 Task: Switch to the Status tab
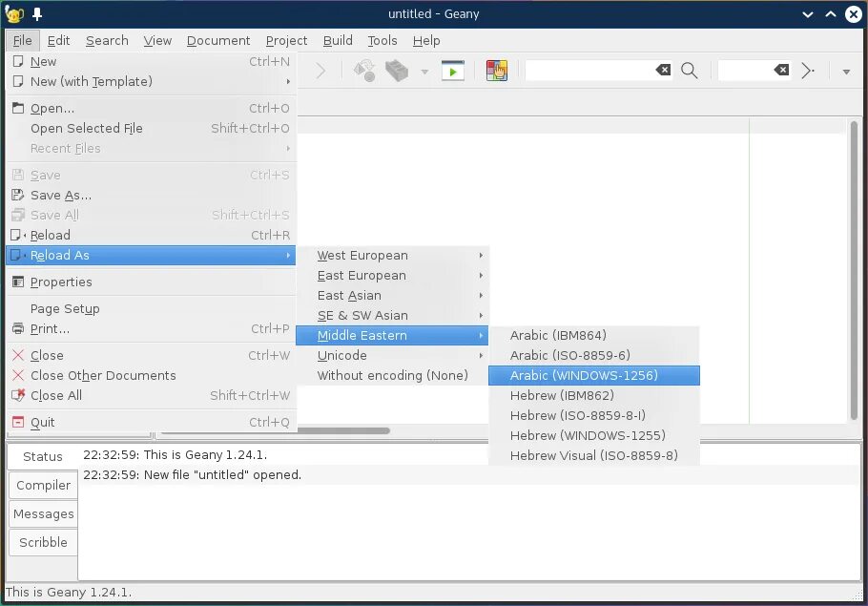click(43, 456)
